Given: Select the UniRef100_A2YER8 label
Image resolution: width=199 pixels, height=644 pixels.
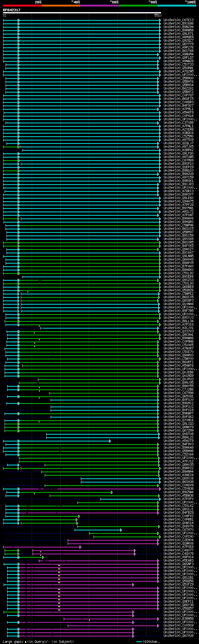Looking at the screenshot, I should 178,130.
